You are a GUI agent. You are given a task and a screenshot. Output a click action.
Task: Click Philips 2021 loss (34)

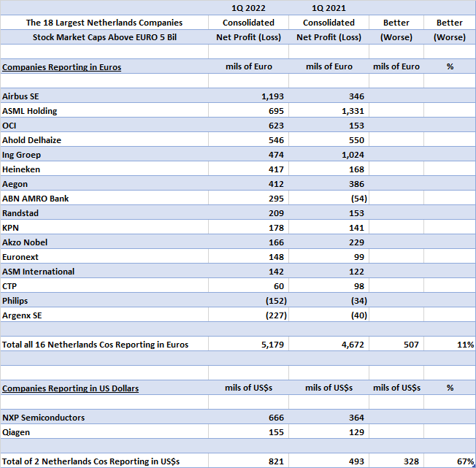click(358, 301)
